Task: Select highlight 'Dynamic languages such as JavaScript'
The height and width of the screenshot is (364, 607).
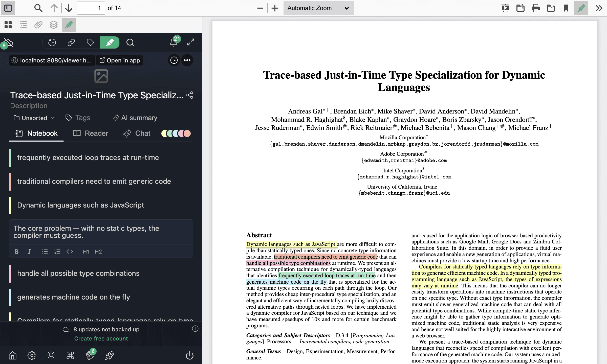Action: (101, 205)
